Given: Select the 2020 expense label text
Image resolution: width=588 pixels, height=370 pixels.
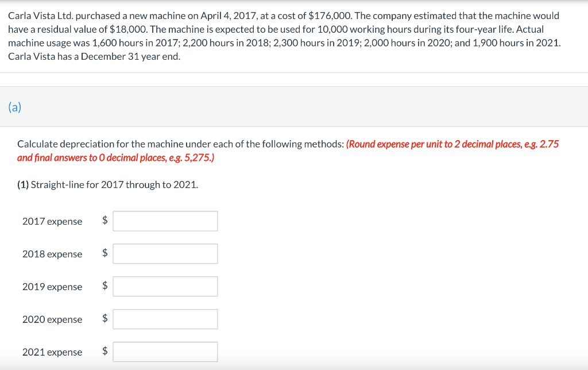Looking at the screenshot, I should (x=52, y=319).
